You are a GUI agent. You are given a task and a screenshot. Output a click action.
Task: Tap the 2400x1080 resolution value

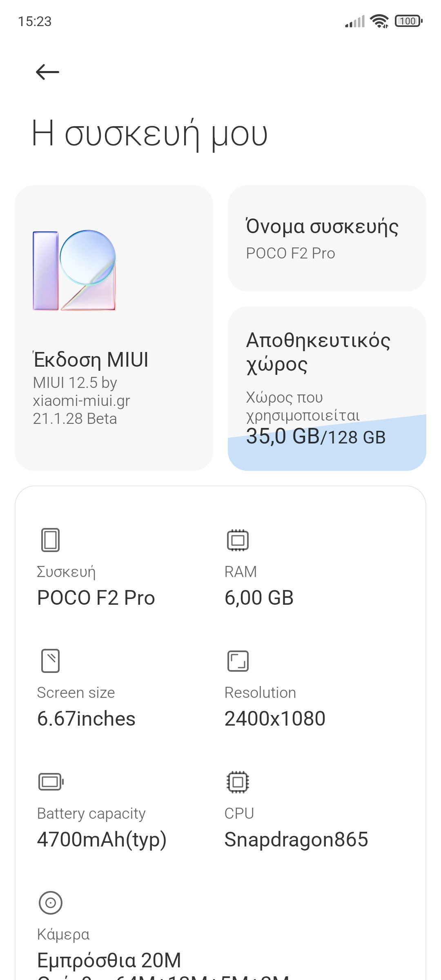click(x=275, y=719)
